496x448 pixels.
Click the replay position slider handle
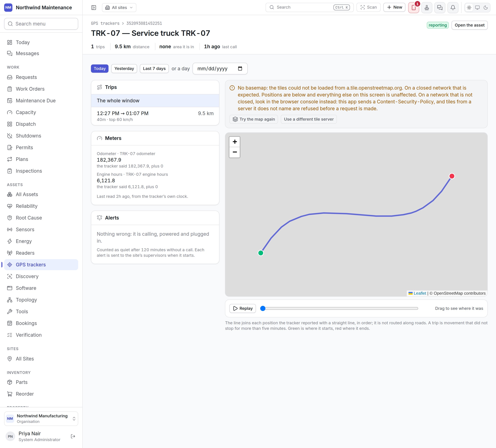(263, 308)
